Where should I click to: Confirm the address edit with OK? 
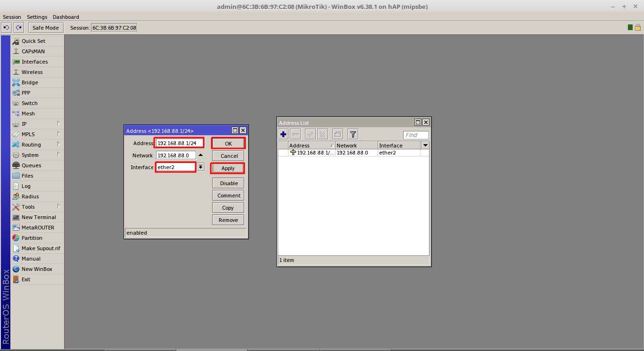pos(228,143)
